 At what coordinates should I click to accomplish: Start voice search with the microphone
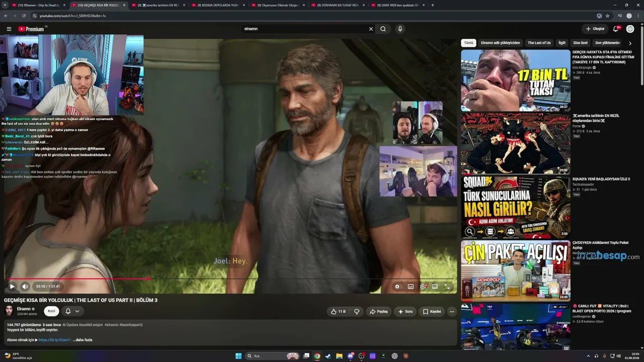(400, 29)
